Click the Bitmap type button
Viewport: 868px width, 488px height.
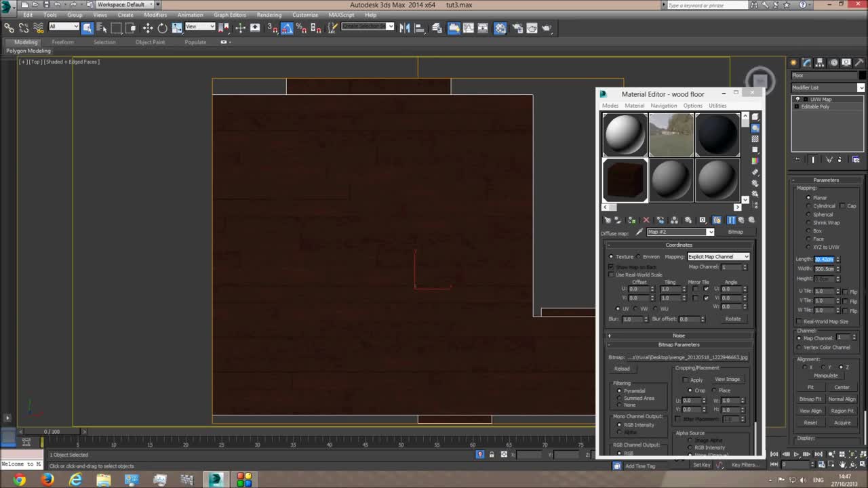tap(736, 232)
